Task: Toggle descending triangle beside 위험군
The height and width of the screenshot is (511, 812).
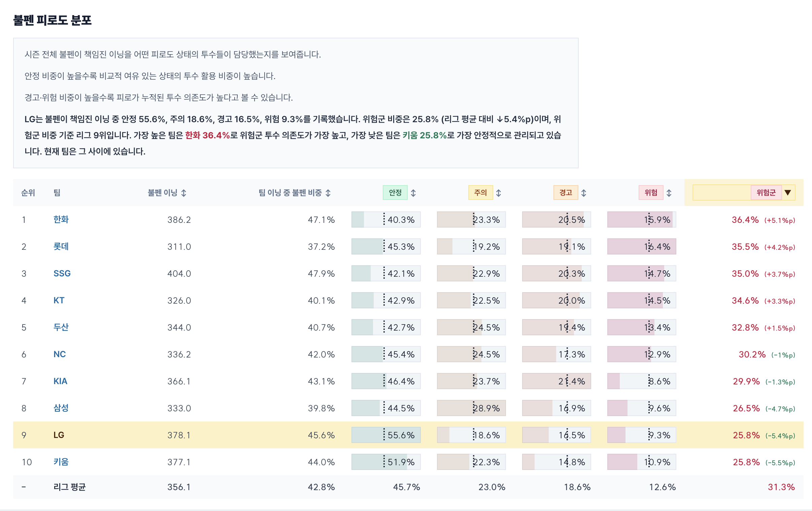Action: pyautogui.click(x=788, y=193)
